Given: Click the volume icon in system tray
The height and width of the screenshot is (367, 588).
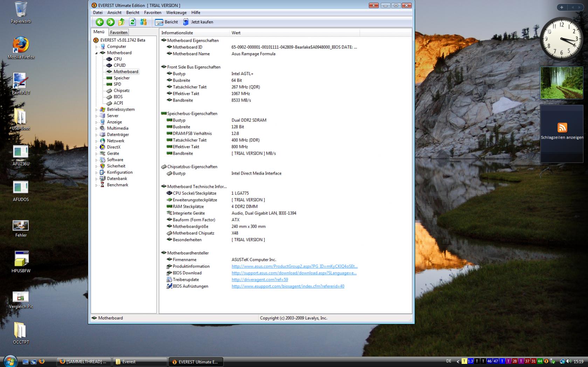Looking at the screenshot, I should (x=568, y=361).
